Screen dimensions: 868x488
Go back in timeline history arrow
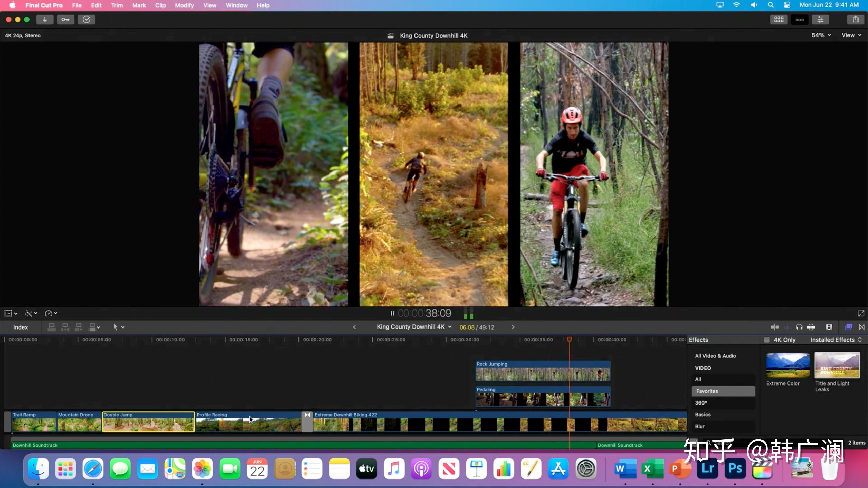(x=354, y=327)
